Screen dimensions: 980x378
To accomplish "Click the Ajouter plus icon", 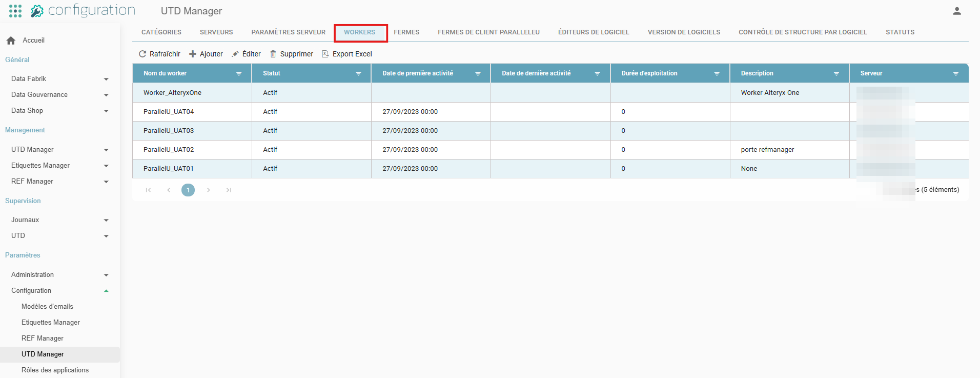I will [x=193, y=54].
